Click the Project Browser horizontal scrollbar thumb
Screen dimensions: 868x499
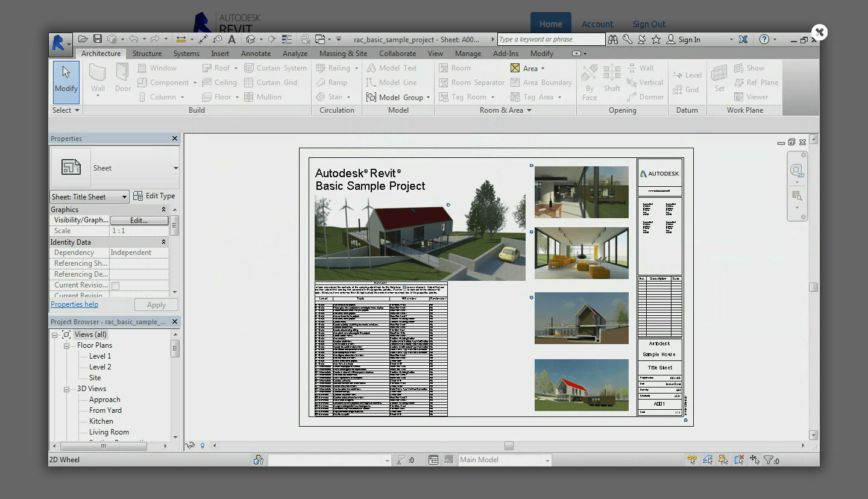pyautogui.click(x=103, y=447)
